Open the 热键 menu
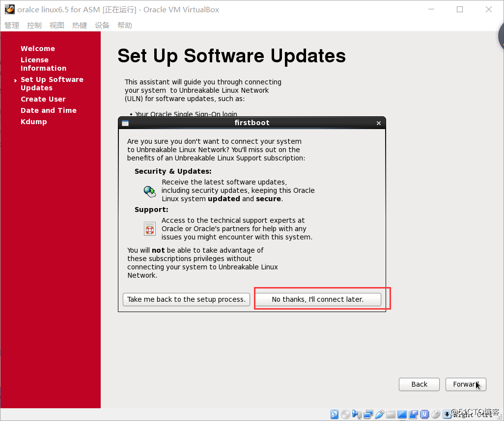 [x=80, y=26]
